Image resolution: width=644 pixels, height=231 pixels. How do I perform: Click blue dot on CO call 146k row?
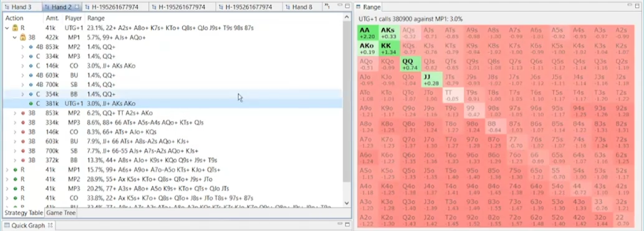pyautogui.click(x=31, y=66)
